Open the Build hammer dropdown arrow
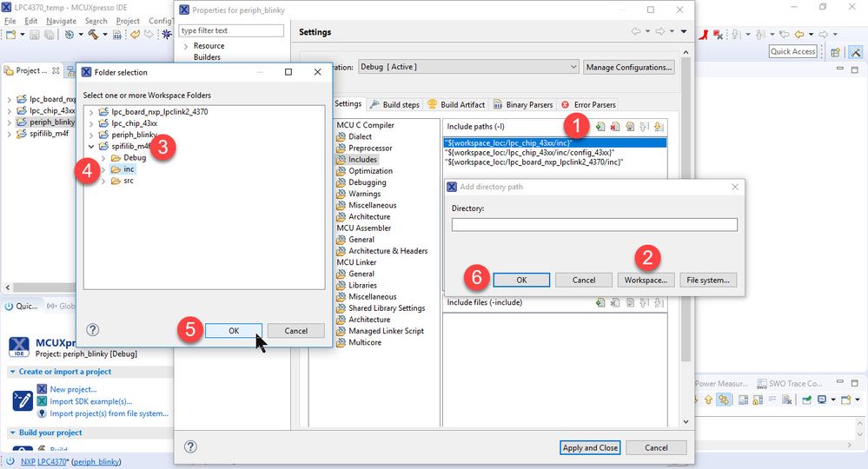 pos(104,34)
